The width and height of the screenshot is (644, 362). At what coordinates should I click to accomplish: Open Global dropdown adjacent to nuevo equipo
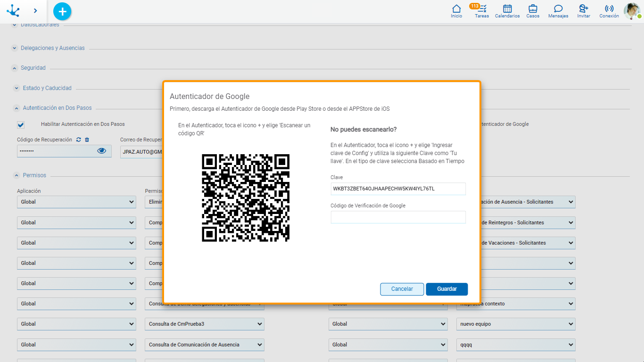coord(388,324)
